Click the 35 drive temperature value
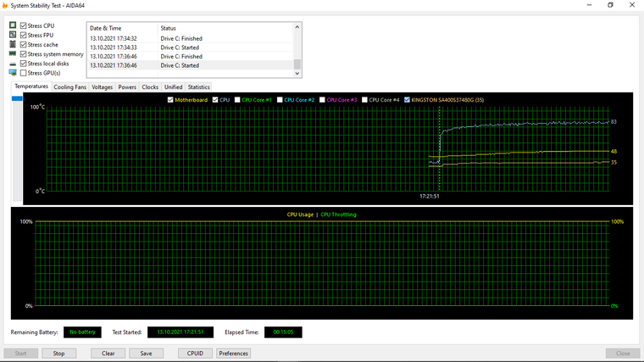Screen dimensions: 644x362 [x=613, y=162]
